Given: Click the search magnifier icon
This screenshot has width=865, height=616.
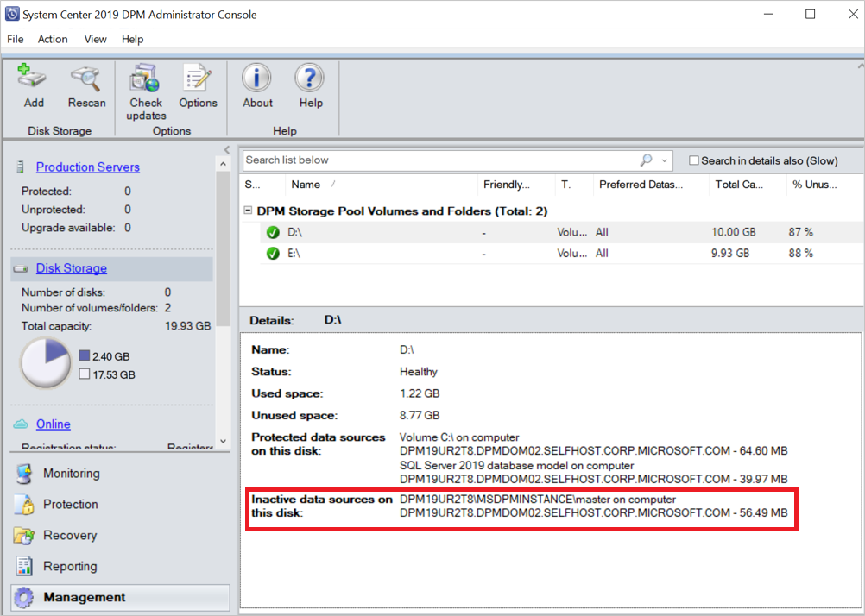Looking at the screenshot, I should point(646,160).
